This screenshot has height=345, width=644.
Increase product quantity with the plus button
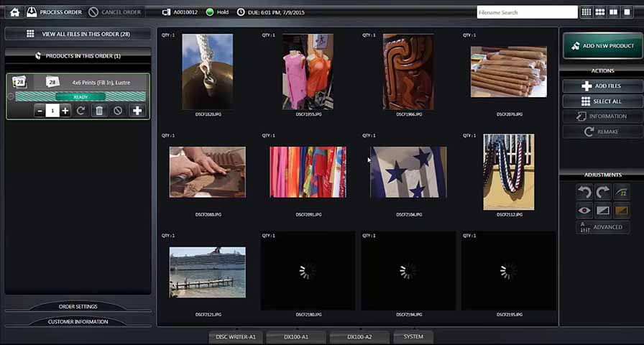click(x=65, y=111)
